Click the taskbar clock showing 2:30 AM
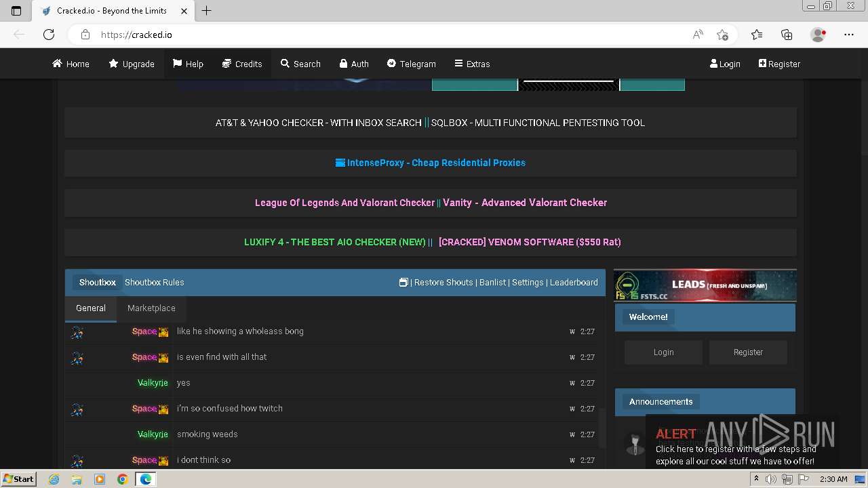Image resolution: width=868 pixels, height=488 pixels. click(x=833, y=479)
